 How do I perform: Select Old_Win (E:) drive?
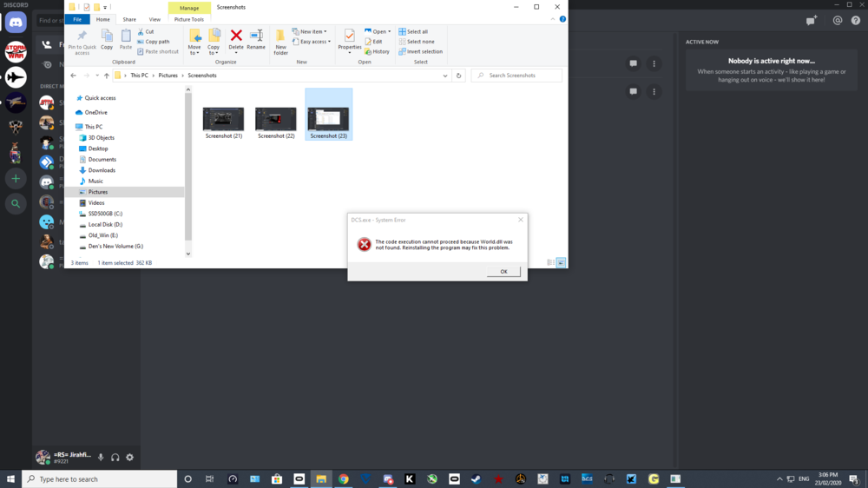tap(98, 235)
